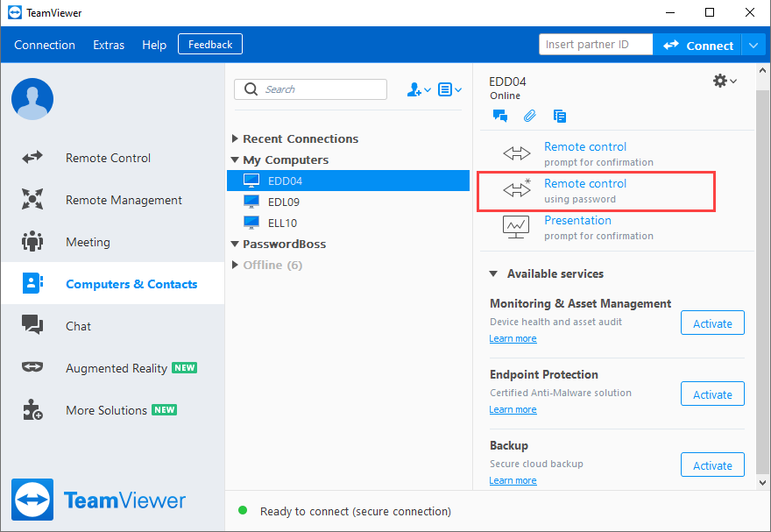Click the ELL10 monitor icon

coord(251,223)
